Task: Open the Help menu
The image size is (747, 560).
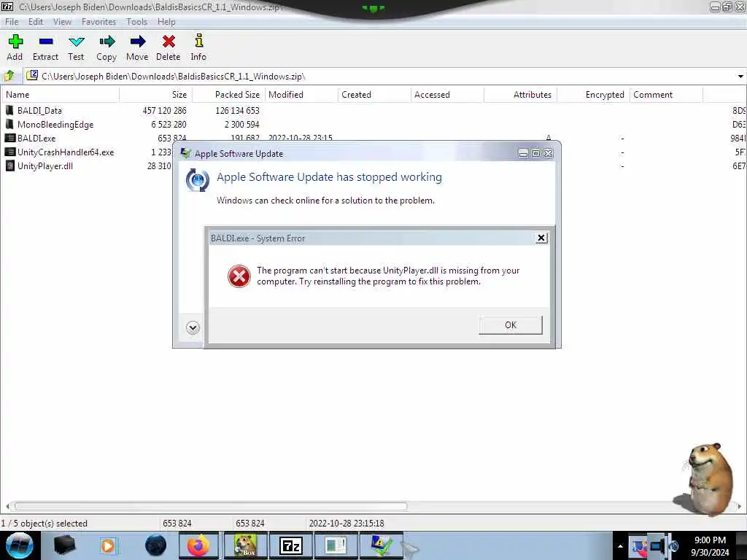Action: click(x=166, y=21)
